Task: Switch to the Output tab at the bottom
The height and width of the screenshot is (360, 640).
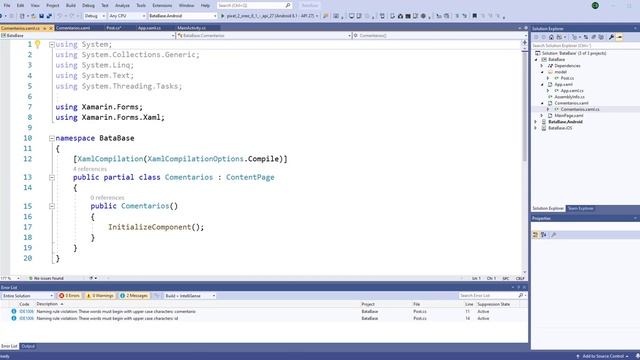Action: 28,346
